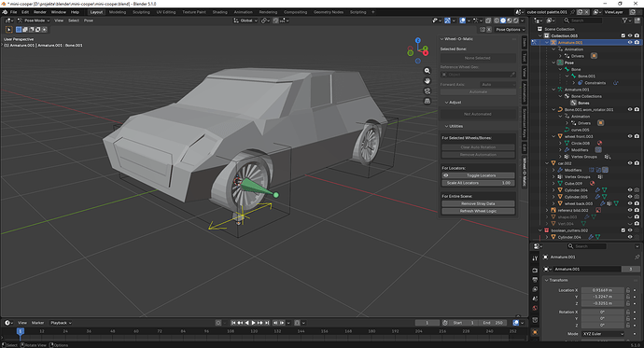This screenshot has height=348, width=644.
Task: Collapse the Wheel-O-Matic panel
Action: [441, 39]
